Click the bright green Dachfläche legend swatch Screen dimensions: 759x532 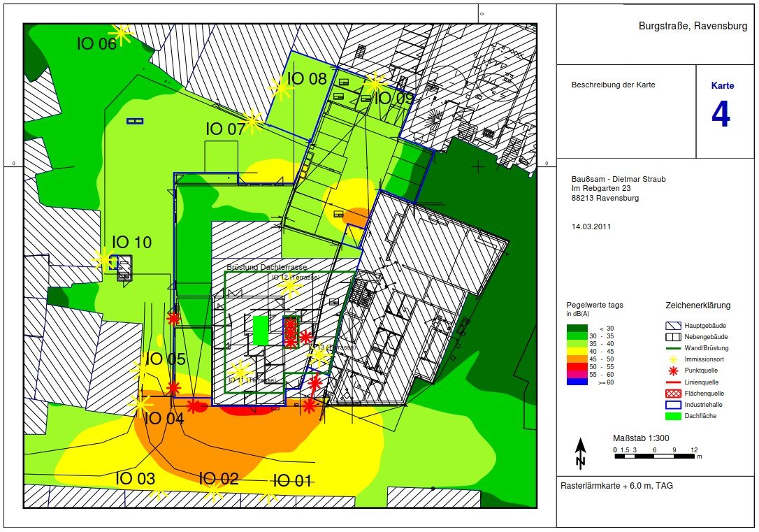click(674, 415)
